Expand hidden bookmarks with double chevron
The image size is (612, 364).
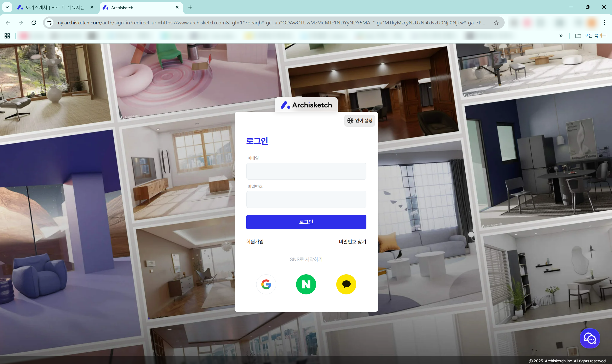coord(561,36)
